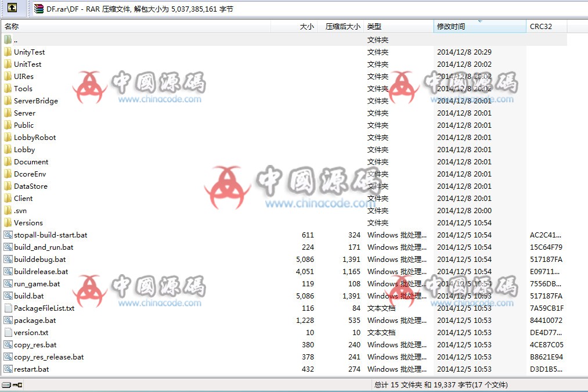Select the package.bat file name

tap(35, 321)
